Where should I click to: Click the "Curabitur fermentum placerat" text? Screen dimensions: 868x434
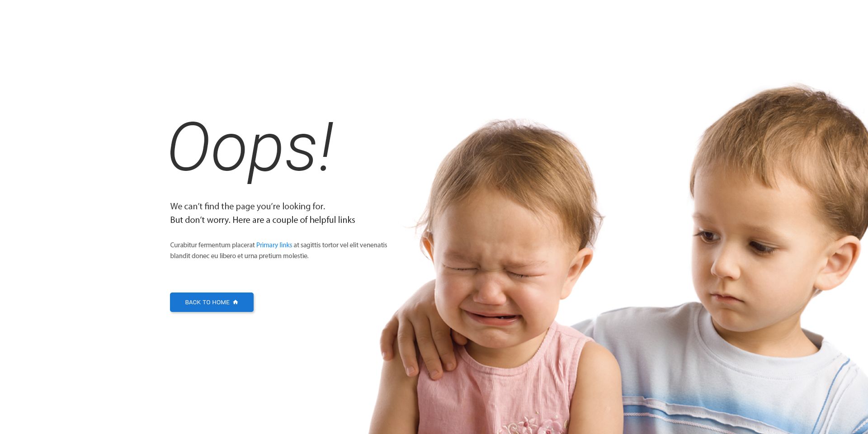[212, 245]
